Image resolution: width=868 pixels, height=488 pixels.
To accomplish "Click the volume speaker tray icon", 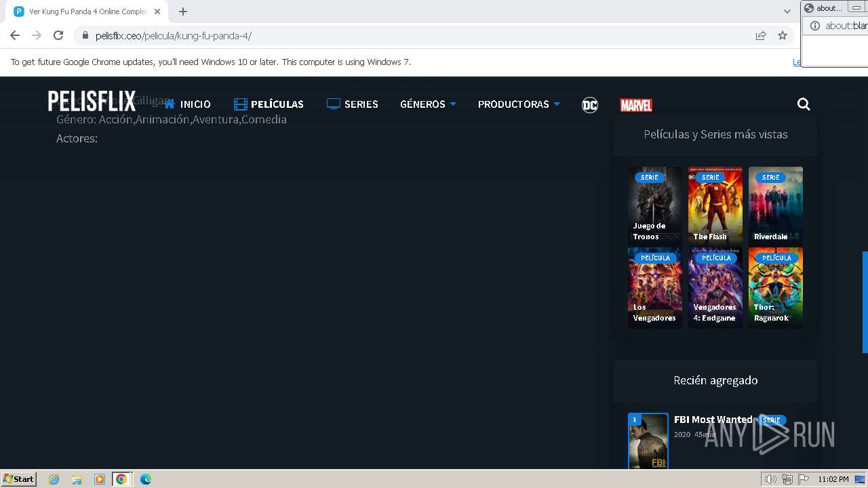I will 771,479.
